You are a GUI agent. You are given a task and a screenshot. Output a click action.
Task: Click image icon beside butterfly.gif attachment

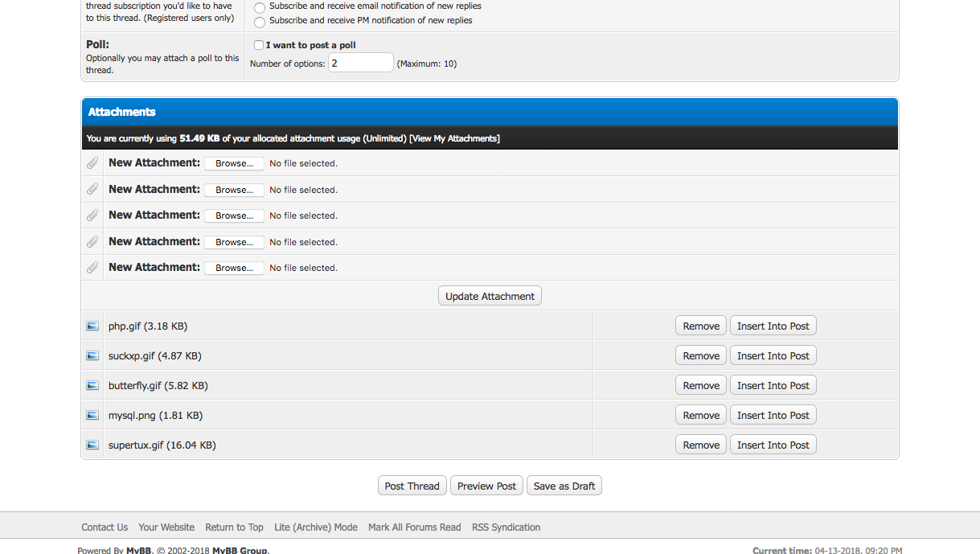point(92,386)
